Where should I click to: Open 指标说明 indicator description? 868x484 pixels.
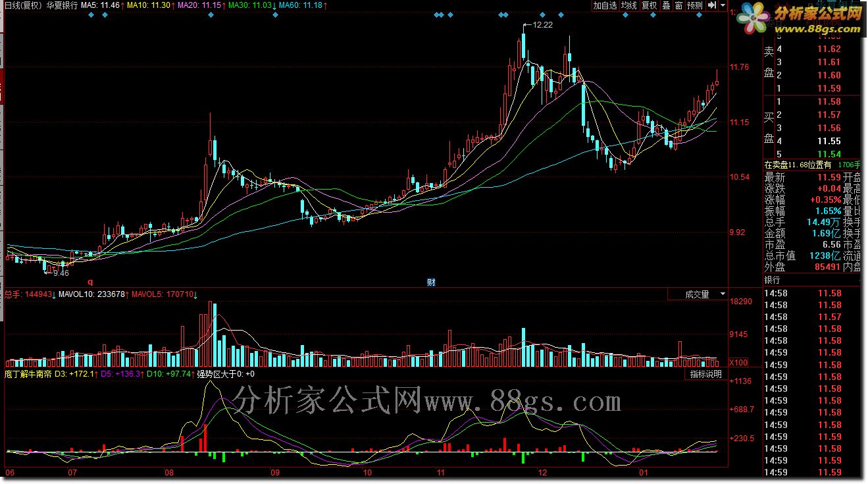[x=705, y=374]
